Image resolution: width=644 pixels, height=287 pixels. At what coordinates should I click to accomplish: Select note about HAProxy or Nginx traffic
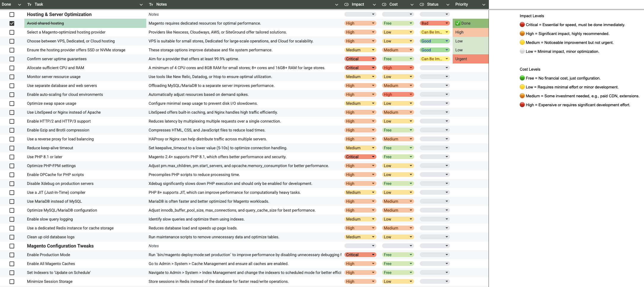click(208, 139)
